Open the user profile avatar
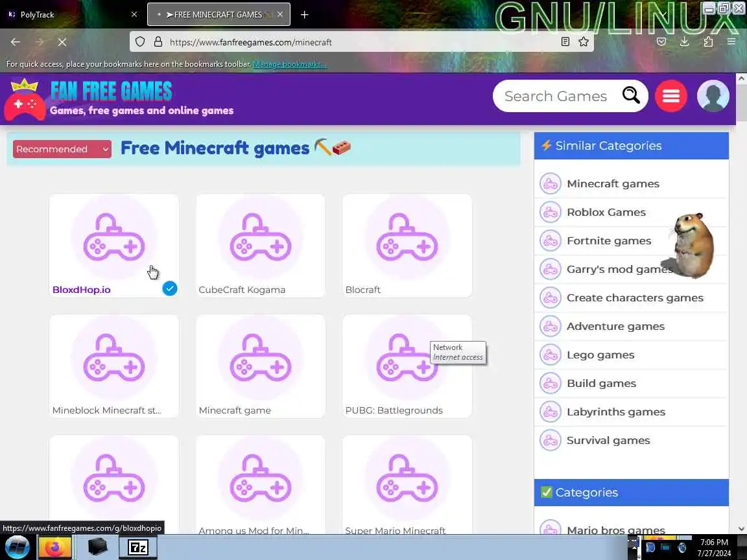Viewport: 747px width, 560px height. (713, 96)
